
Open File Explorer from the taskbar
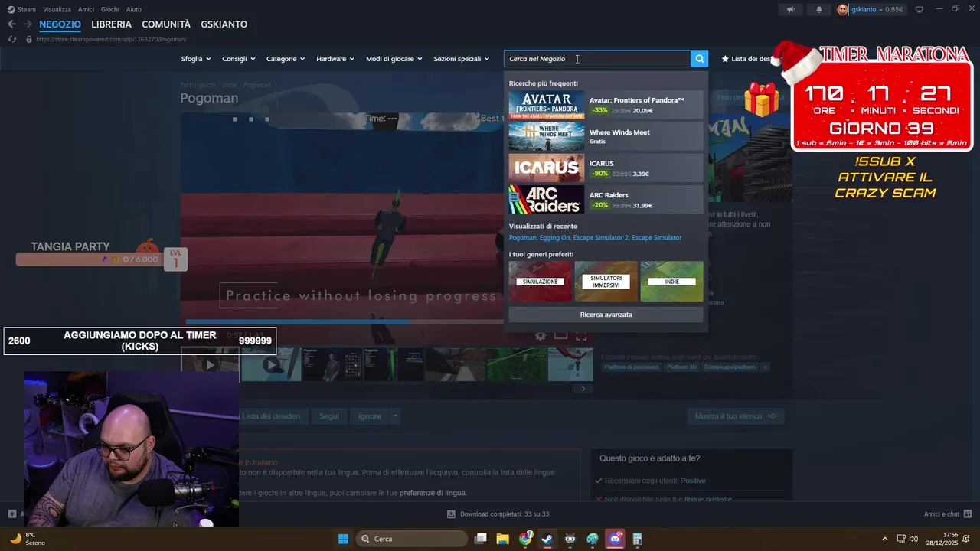click(x=503, y=539)
